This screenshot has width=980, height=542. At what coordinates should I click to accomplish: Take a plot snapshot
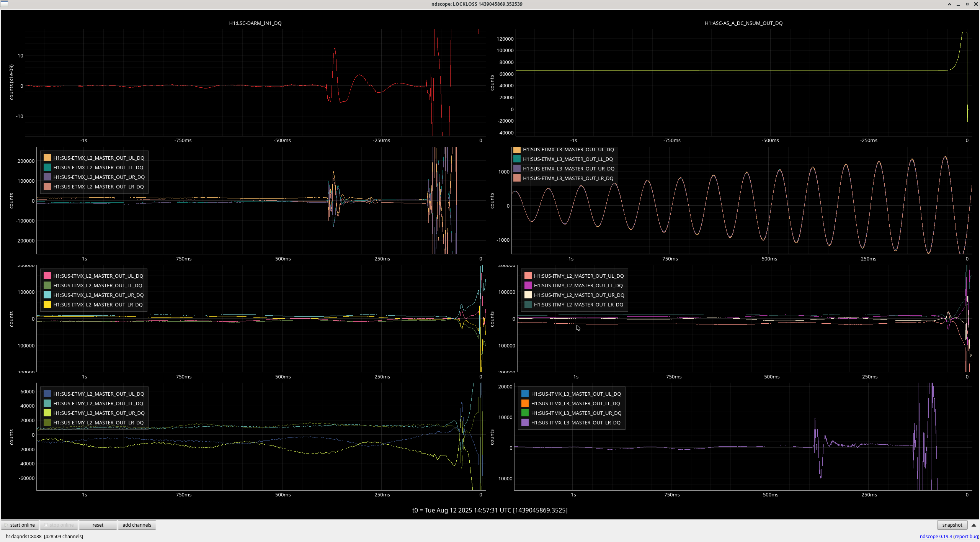[952, 525]
